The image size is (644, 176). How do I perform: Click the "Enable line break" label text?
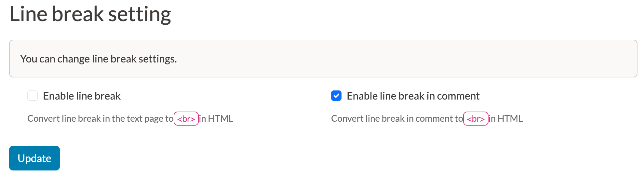(82, 96)
